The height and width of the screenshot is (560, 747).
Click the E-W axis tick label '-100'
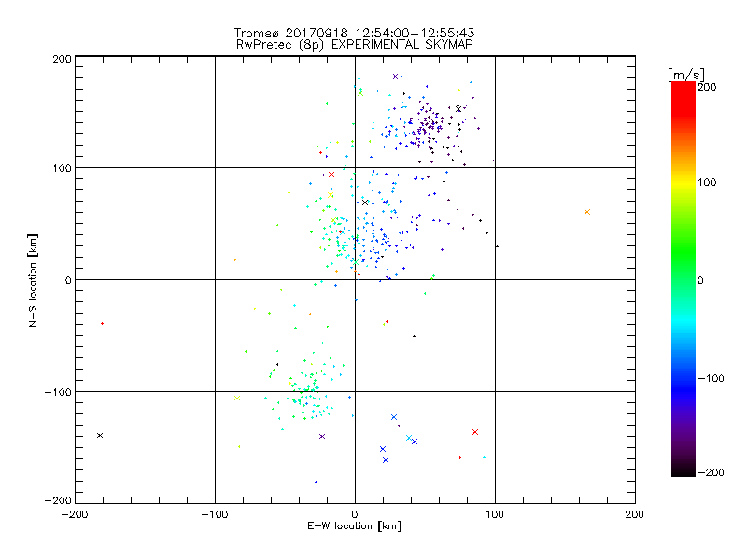(x=215, y=514)
